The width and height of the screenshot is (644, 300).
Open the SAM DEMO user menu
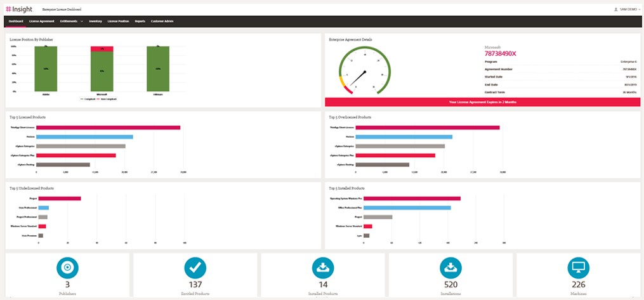(627, 9)
